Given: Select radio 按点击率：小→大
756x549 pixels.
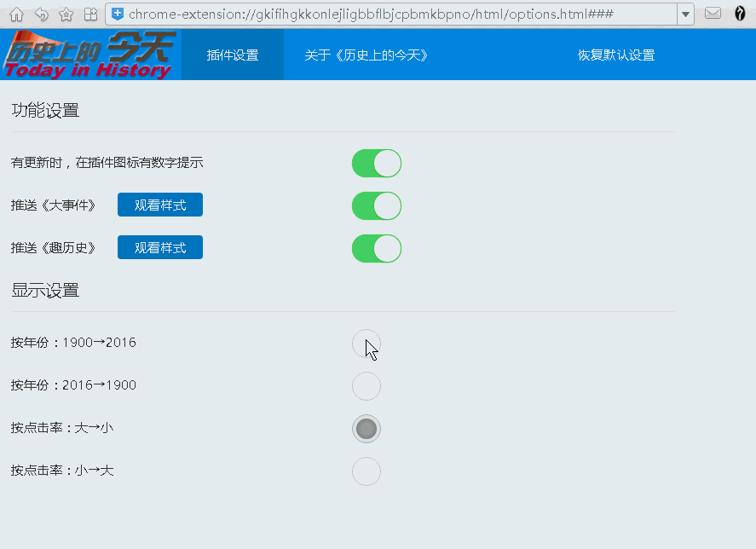Looking at the screenshot, I should [x=366, y=471].
